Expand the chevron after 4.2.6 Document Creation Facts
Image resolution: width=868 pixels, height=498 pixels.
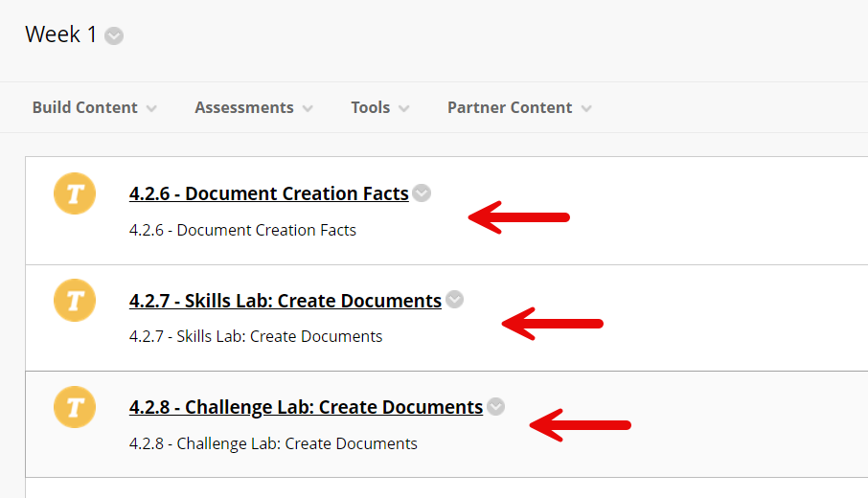pos(422,193)
